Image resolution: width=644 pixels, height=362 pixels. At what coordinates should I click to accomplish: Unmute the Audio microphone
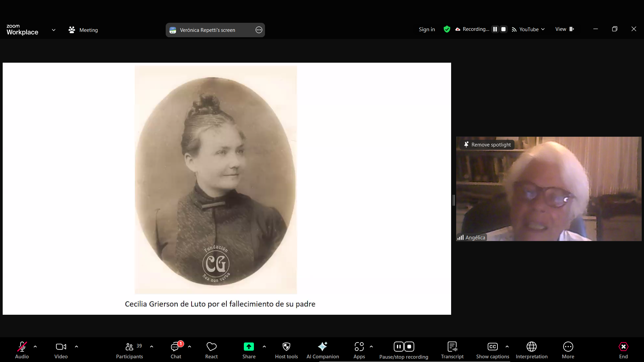point(22,350)
